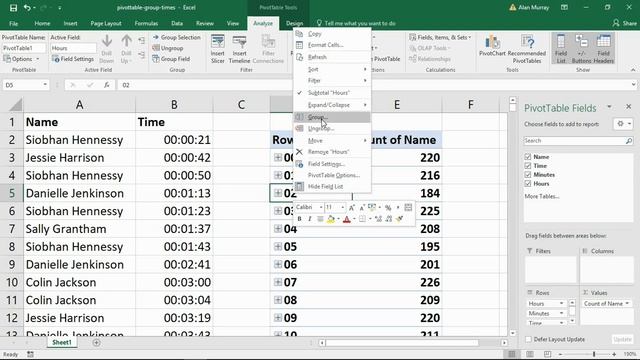The width and height of the screenshot is (640, 360).
Task: Click the Sheet1 tab
Action: 62,342
